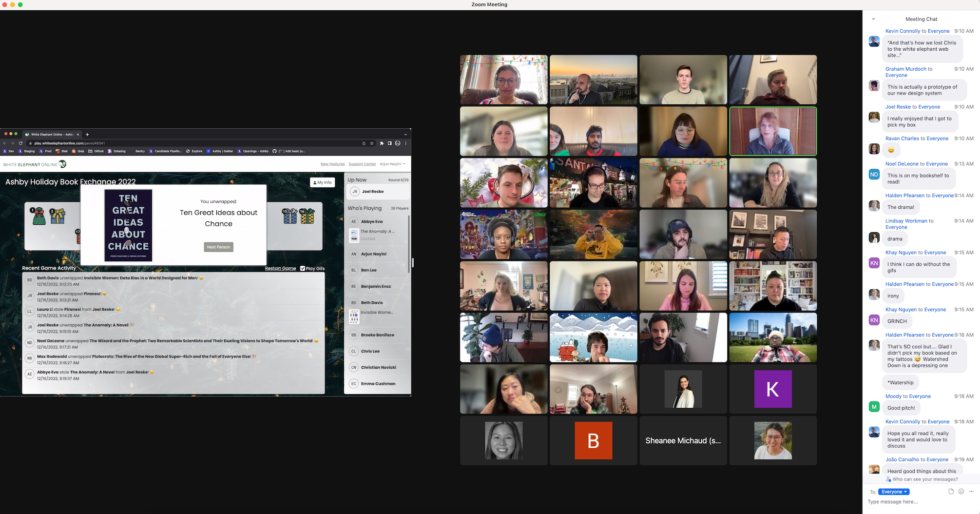The height and width of the screenshot is (514, 980).
Task: Pick the yellow polka-dot gift numbered 16
Action: pyautogui.click(x=307, y=216)
